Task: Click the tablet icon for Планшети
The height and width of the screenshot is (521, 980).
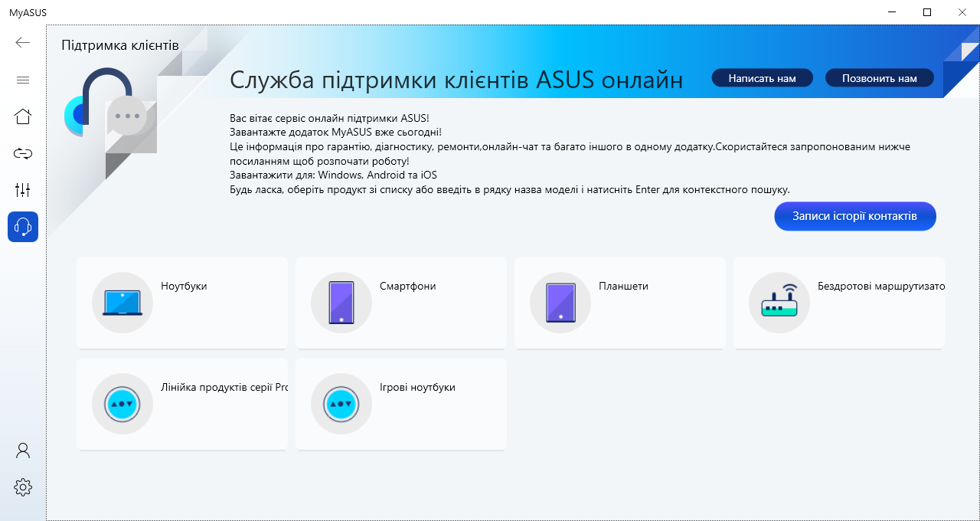Action: click(560, 303)
